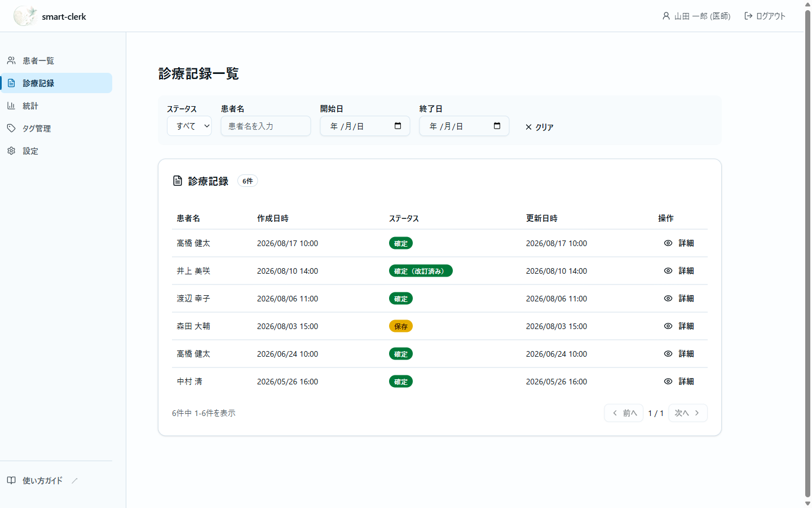Screen dimensions: 812x508
Task: Click the 開始日 date input field
Action: [x=365, y=126]
